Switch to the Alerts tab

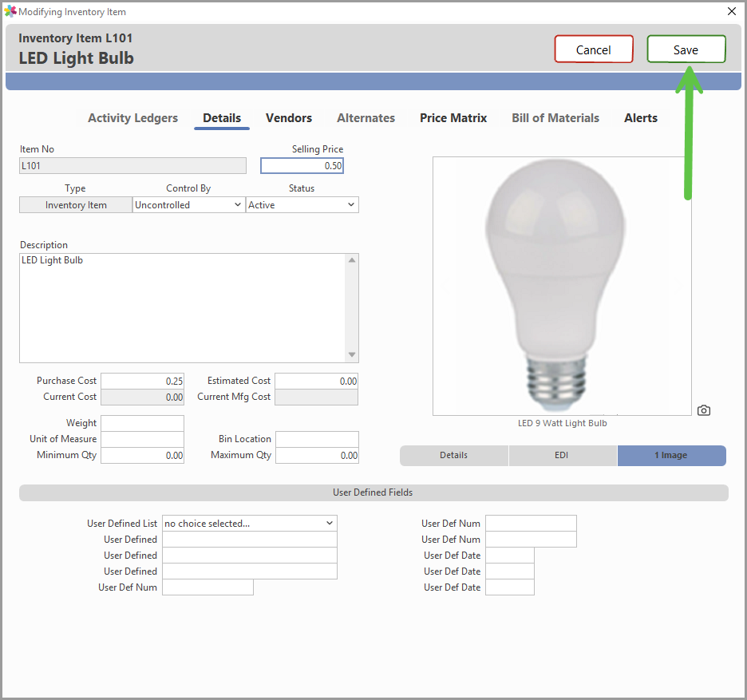click(x=641, y=117)
